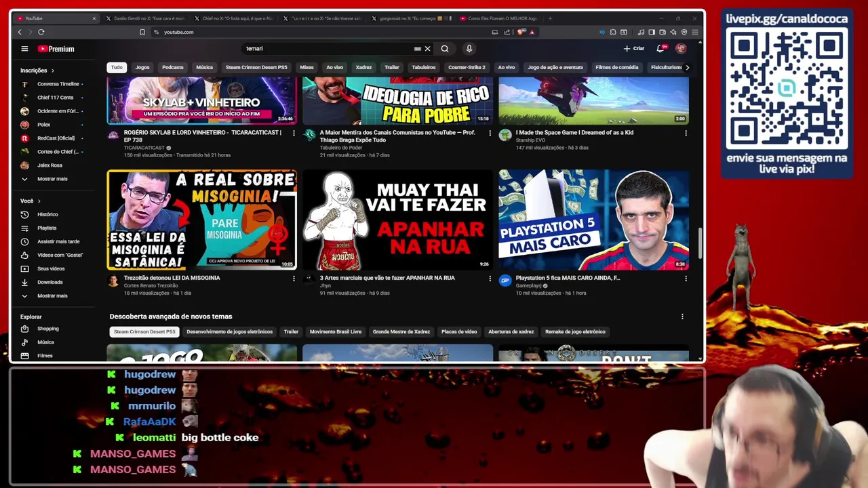Click the Criar create button
The width and height of the screenshot is (868, 488).
(x=634, y=49)
